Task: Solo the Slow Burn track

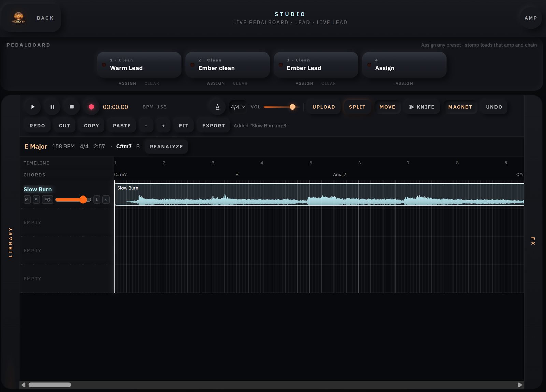Action: [x=36, y=200]
